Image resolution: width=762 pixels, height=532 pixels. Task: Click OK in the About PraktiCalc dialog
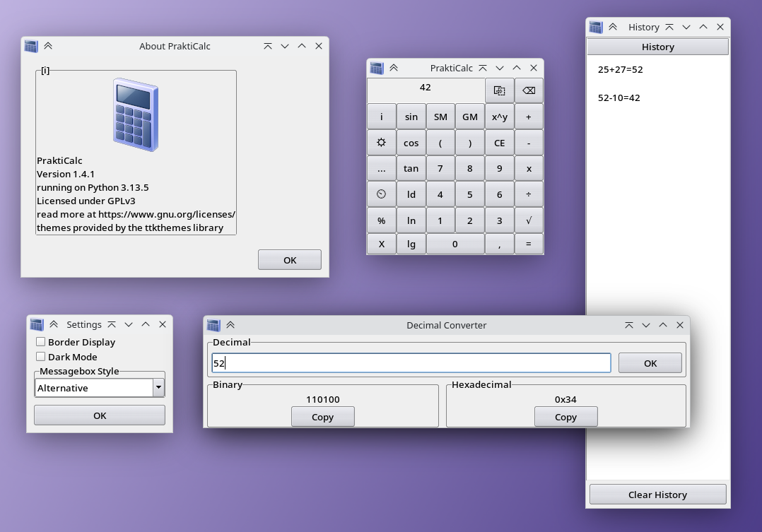point(289,259)
